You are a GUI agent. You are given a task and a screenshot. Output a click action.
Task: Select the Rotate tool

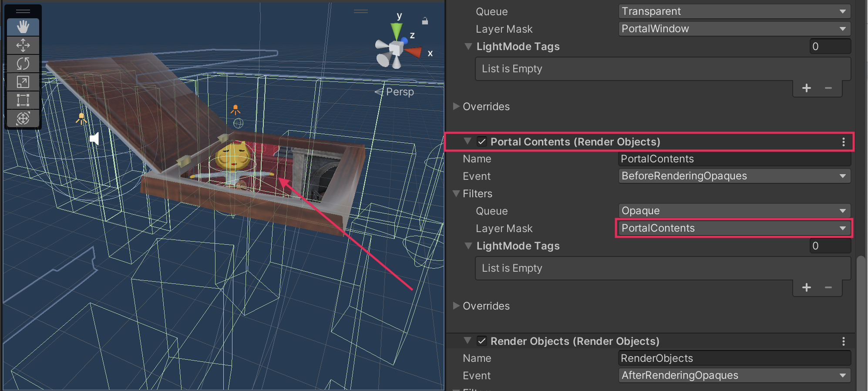(23, 64)
